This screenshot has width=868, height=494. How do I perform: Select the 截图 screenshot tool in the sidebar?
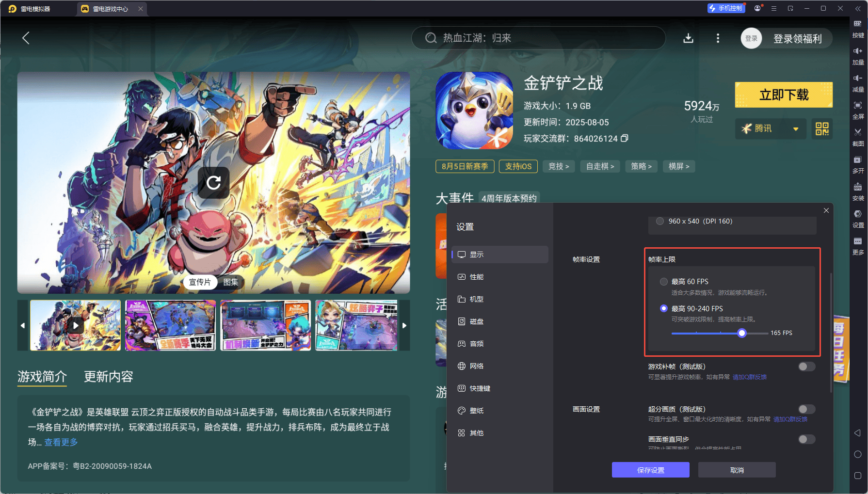pyautogui.click(x=858, y=138)
